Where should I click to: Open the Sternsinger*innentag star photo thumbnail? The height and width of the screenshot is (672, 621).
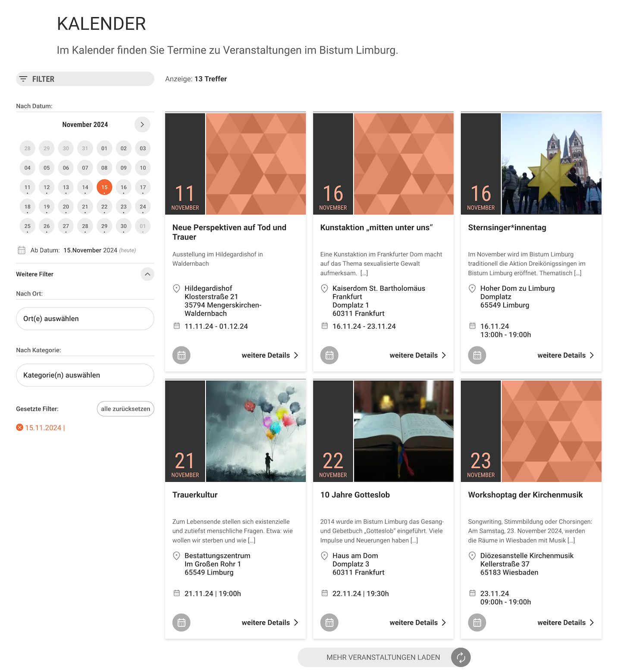click(x=551, y=164)
